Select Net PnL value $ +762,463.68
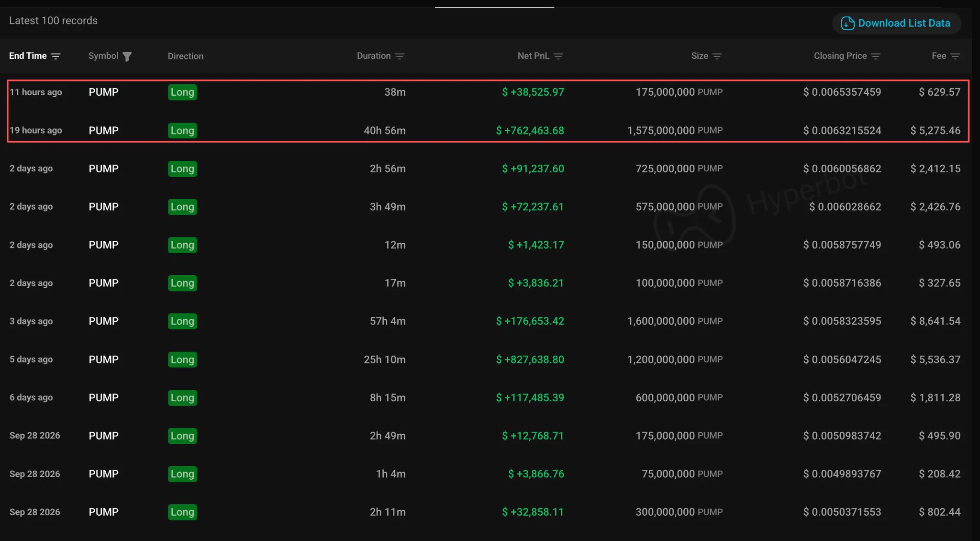 pyautogui.click(x=530, y=130)
